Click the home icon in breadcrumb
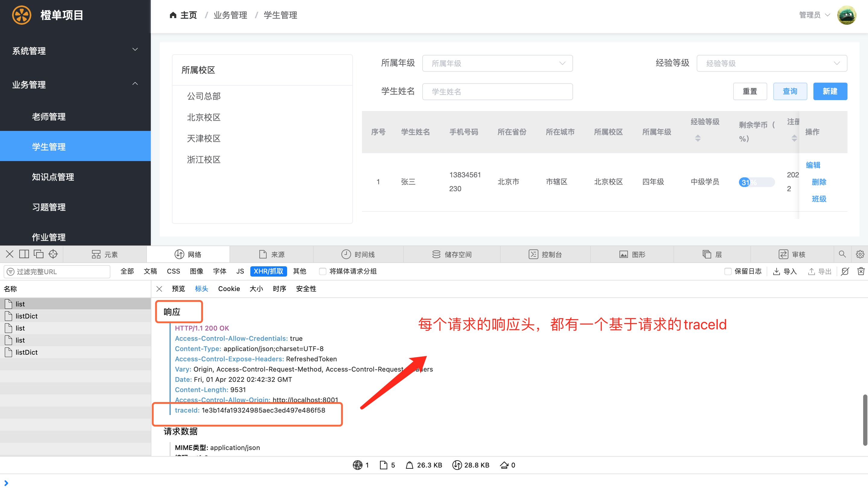This screenshot has width=868, height=491. [x=173, y=15]
